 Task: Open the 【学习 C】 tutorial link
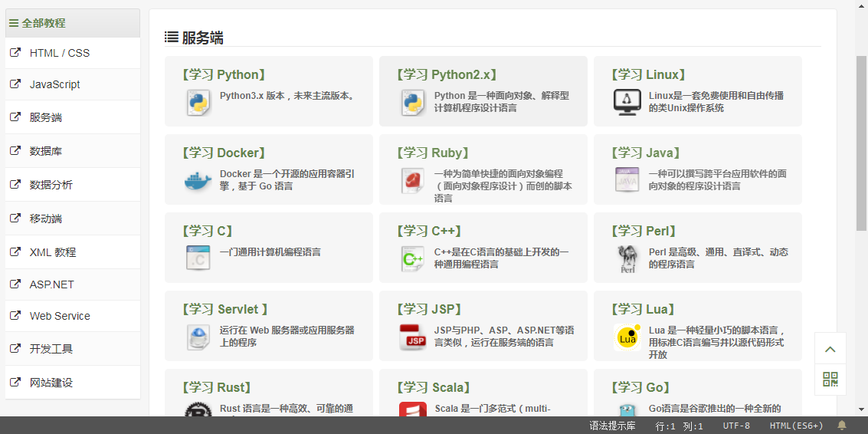(x=207, y=231)
